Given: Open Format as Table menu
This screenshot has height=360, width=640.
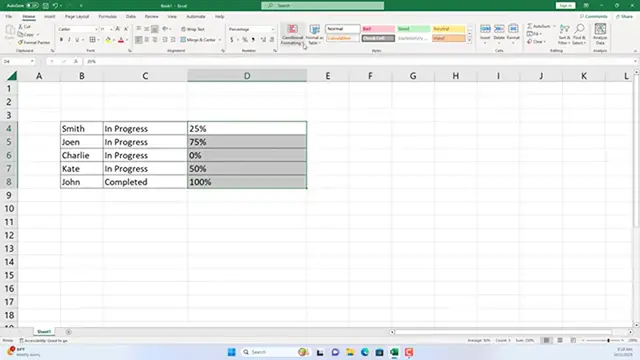Looking at the screenshot, I should click(314, 34).
